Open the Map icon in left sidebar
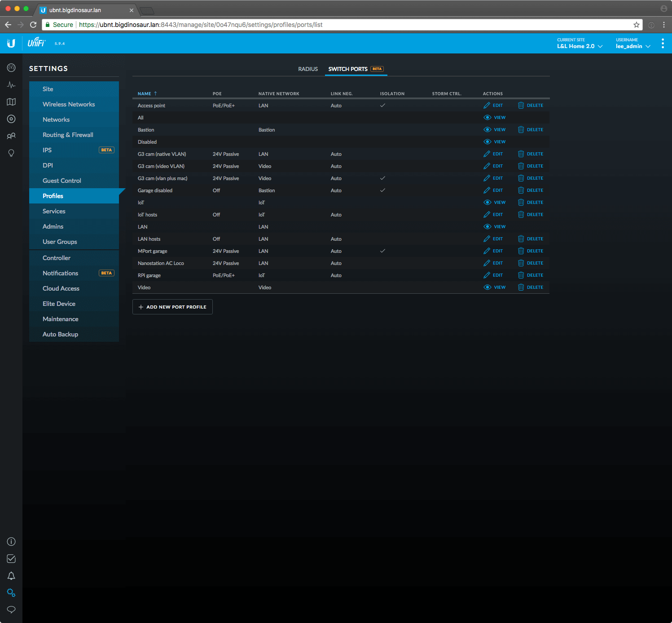This screenshot has height=623, width=672. [x=11, y=102]
